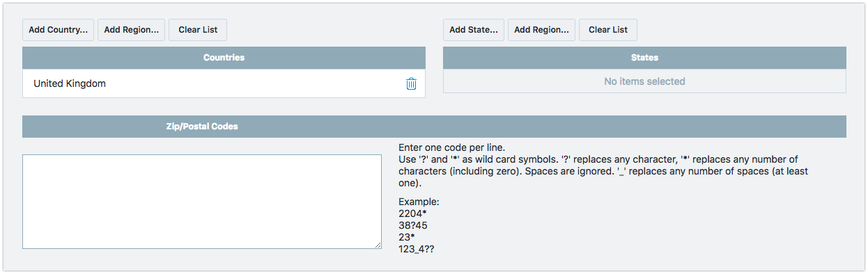Click the 'Enter one code per line' instruction
868x274 pixels.
452,147
